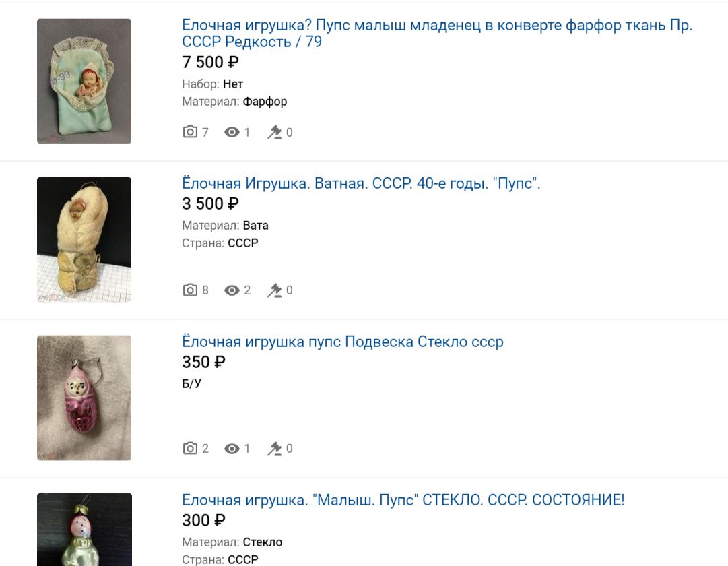Click gavel bids icon on 350 ₽ listing

[274, 449]
